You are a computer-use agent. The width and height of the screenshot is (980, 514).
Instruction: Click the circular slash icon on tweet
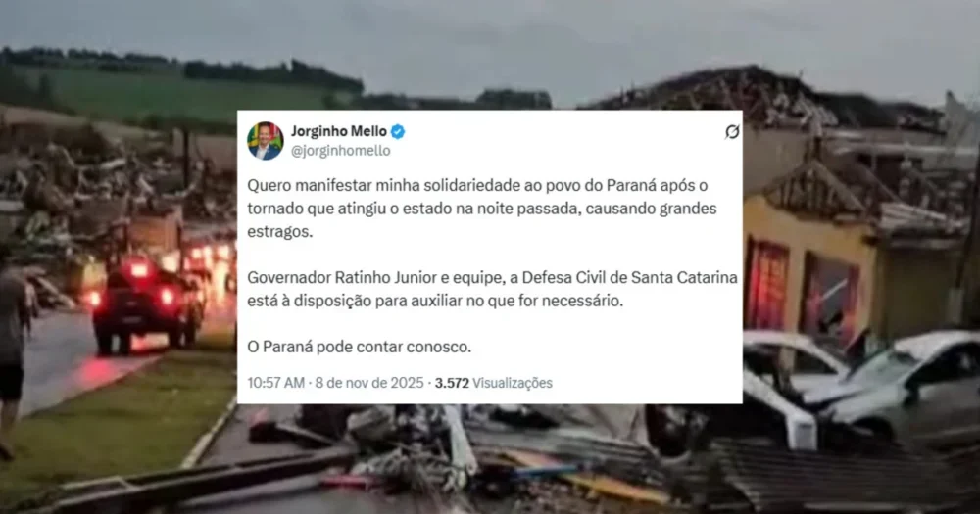[732, 132]
